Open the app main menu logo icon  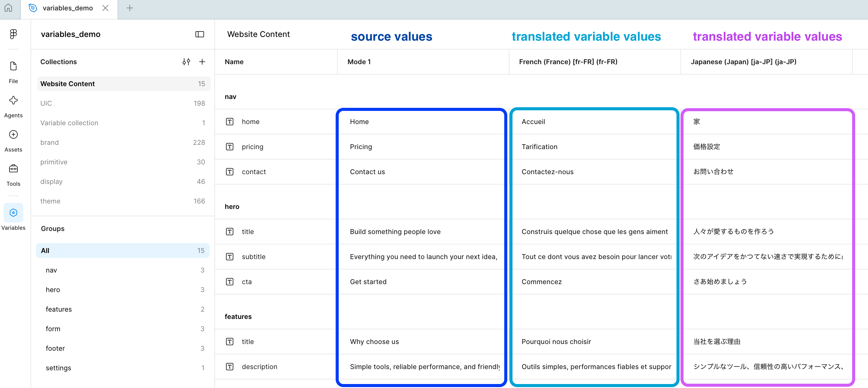(13, 34)
